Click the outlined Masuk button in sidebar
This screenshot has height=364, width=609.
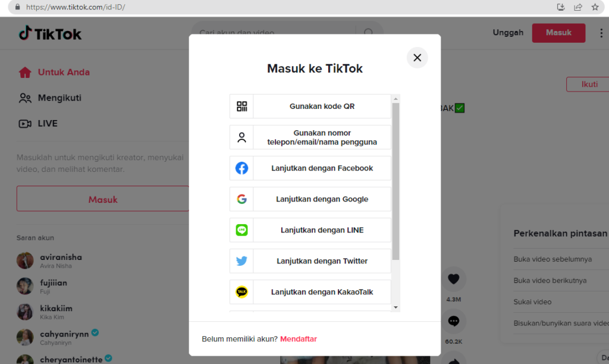coord(103,199)
